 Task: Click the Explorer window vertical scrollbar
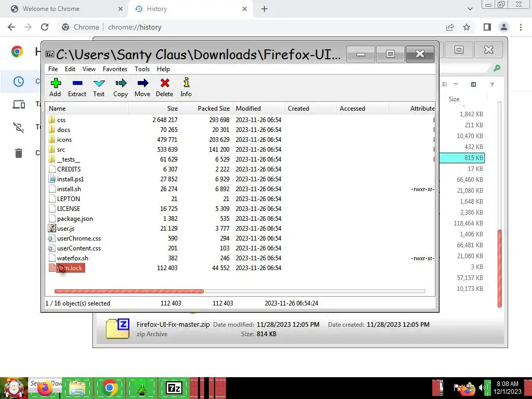click(x=499, y=268)
